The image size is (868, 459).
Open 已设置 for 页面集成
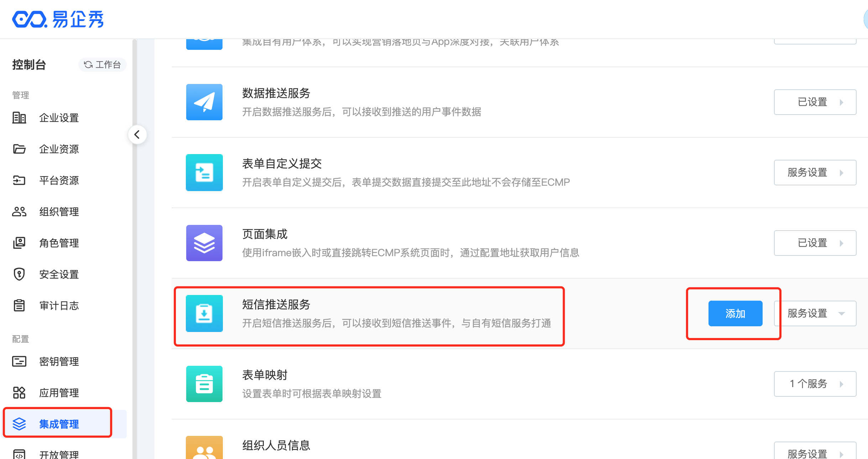pos(815,243)
